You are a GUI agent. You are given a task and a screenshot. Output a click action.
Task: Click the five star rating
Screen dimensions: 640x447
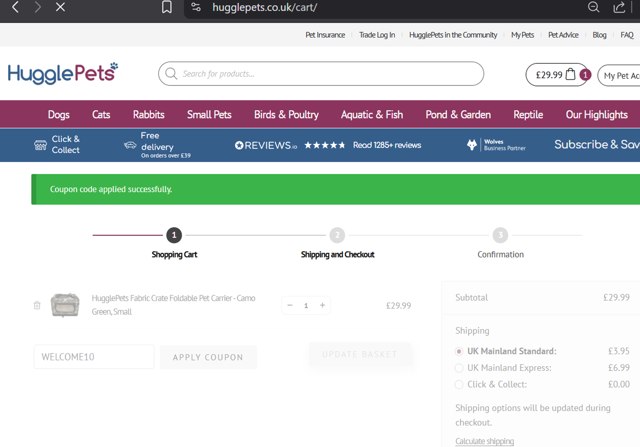coord(324,145)
